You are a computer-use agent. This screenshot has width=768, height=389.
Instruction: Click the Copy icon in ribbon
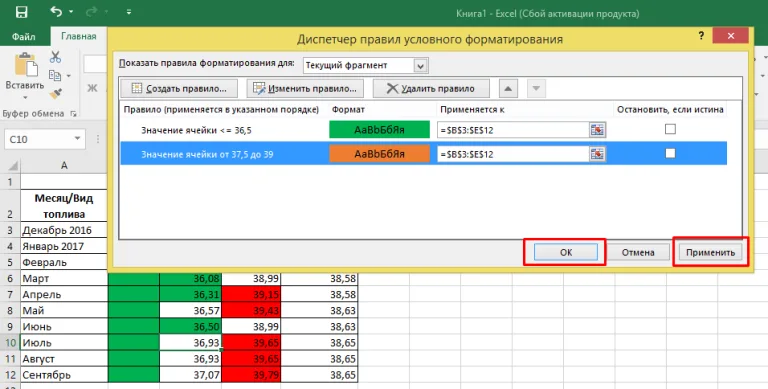point(55,75)
